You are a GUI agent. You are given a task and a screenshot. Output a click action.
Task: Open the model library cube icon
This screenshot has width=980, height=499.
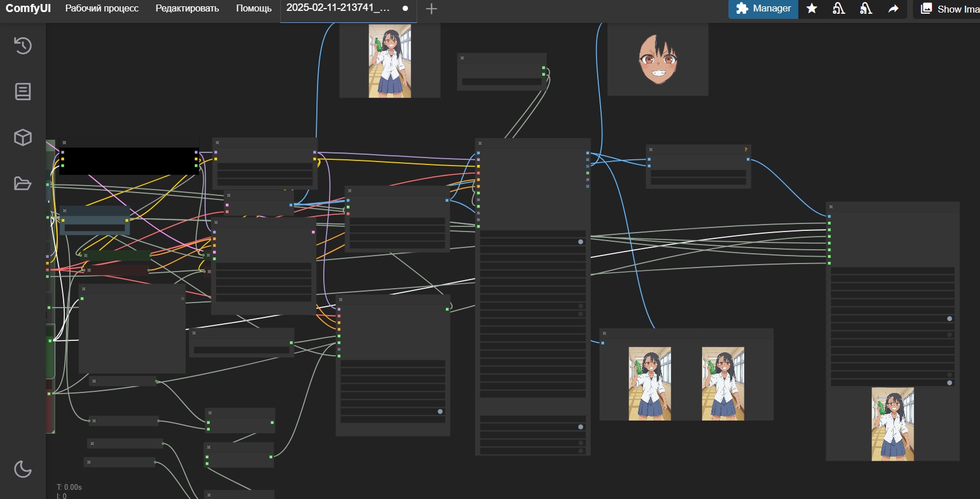[23, 137]
